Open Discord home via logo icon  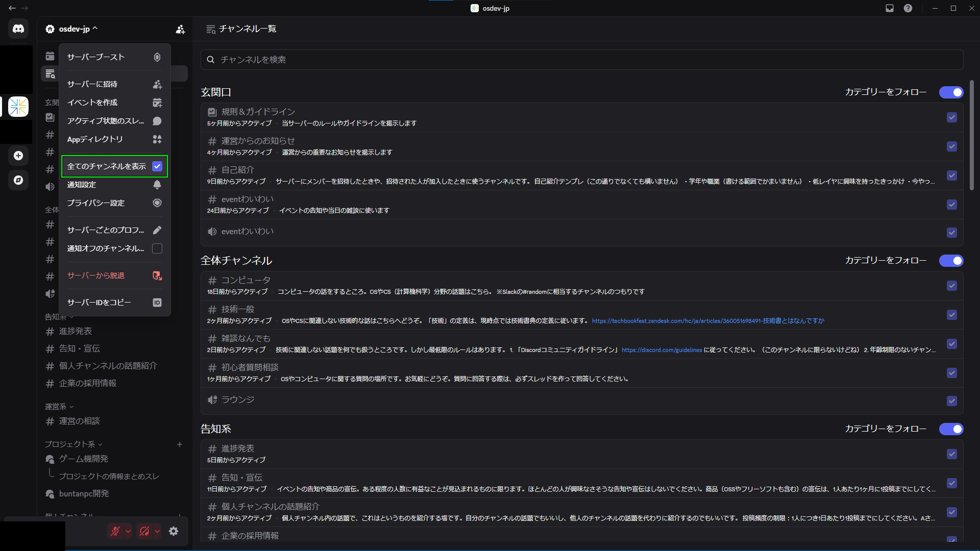pyautogui.click(x=18, y=29)
